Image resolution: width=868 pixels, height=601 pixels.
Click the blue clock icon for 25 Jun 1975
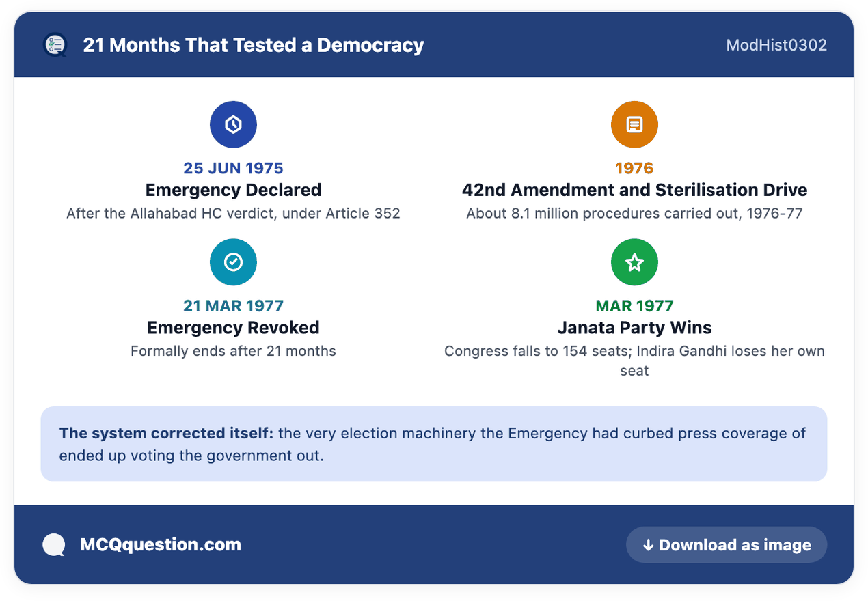(233, 124)
